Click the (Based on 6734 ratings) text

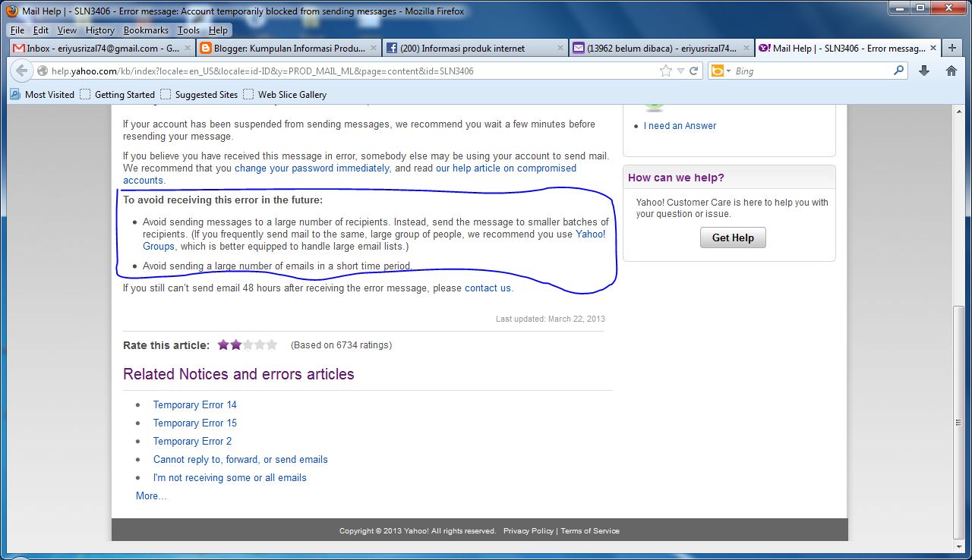click(x=341, y=345)
